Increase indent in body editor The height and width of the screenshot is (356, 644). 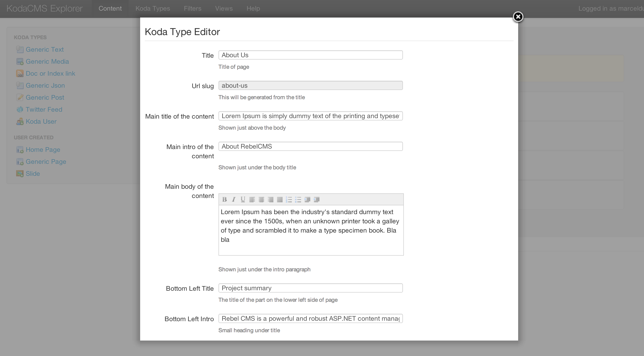coord(307,199)
